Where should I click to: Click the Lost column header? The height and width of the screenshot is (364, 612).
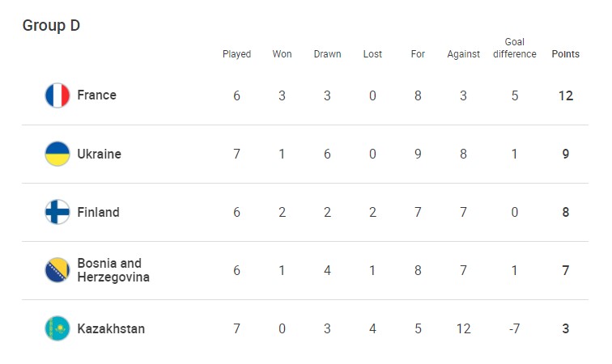coord(372,54)
